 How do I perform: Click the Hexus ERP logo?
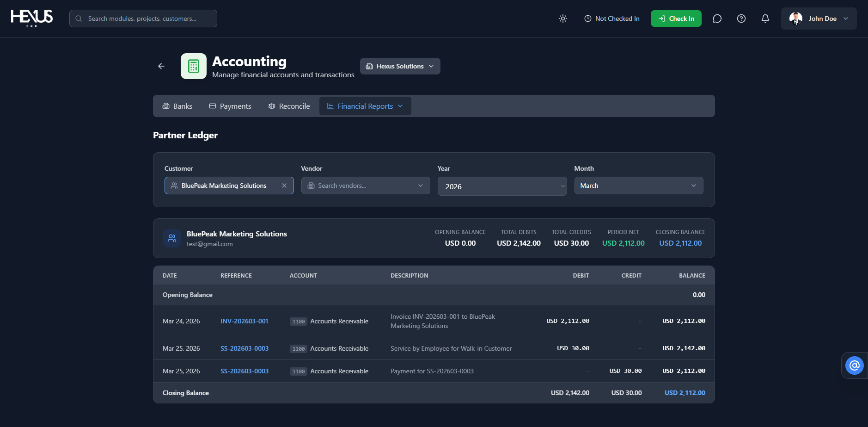click(x=32, y=19)
